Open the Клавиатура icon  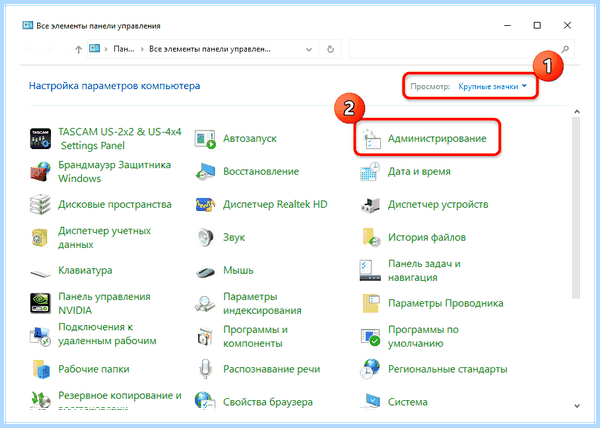click(40, 272)
